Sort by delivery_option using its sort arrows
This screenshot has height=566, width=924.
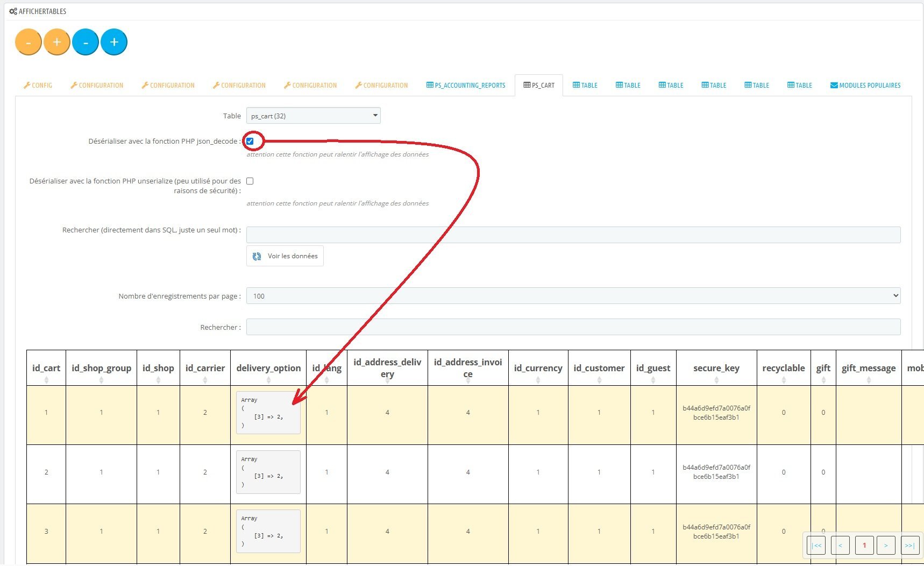click(x=268, y=380)
